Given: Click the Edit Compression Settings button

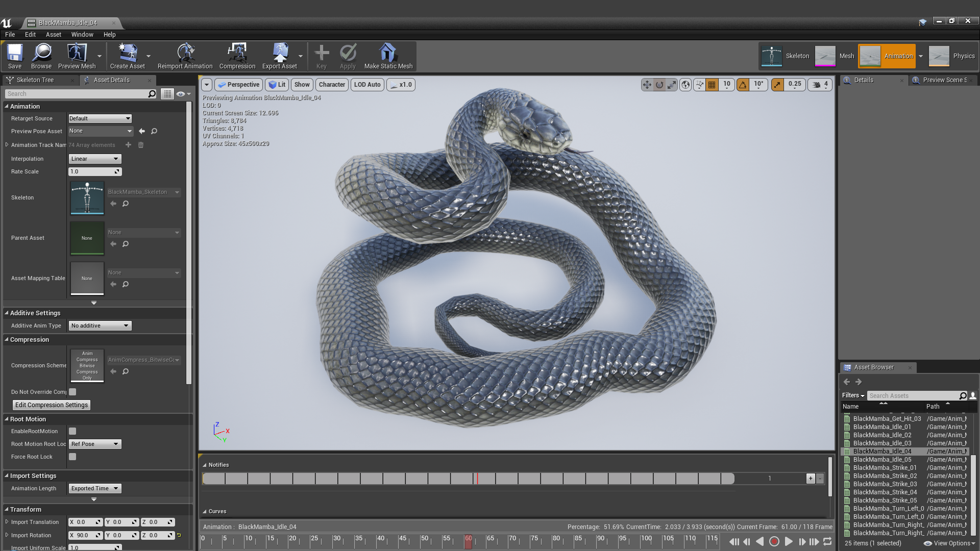Looking at the screenshot, I should tap(51, 405).
